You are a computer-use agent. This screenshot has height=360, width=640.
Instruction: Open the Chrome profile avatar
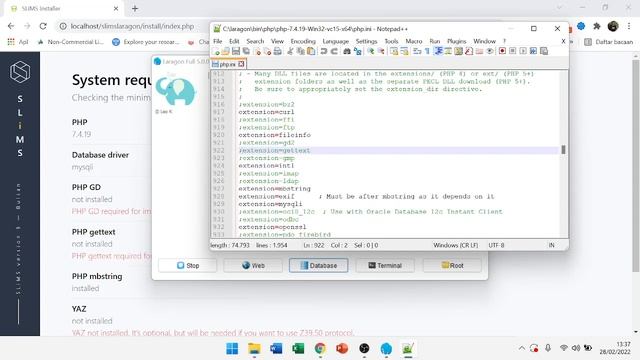pos(613,26)
